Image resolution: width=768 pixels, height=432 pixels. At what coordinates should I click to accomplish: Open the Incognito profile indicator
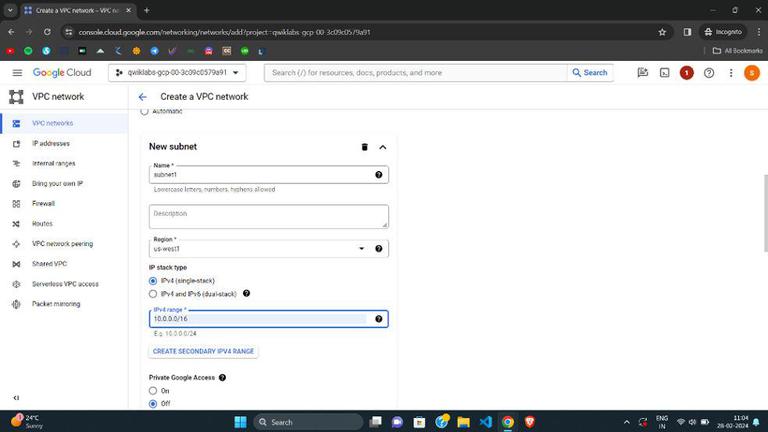click(x=723, y=32)
